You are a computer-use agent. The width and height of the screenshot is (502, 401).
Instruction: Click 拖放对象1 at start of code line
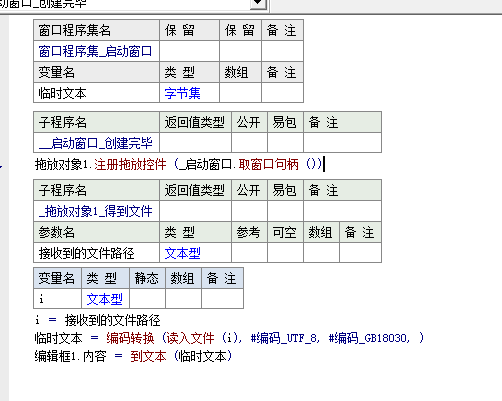click(x=61, y=164)
